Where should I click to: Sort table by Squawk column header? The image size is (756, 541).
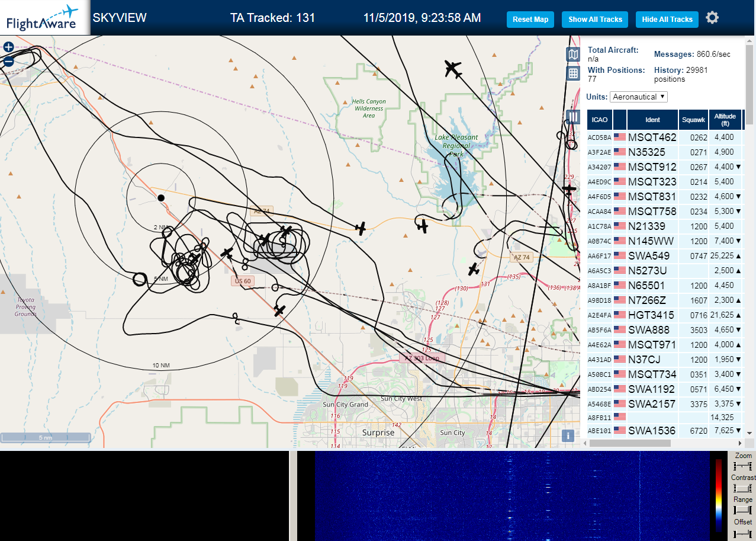click(x=693, y=120)
